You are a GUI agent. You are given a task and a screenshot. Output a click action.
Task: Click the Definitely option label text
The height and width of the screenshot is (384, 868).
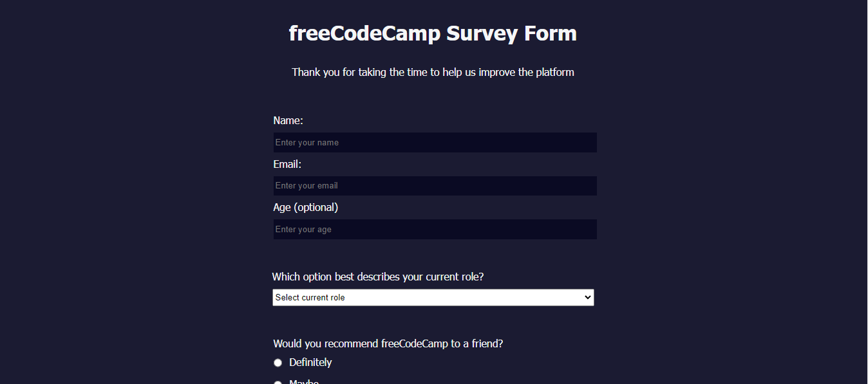(x=310, y=363)
